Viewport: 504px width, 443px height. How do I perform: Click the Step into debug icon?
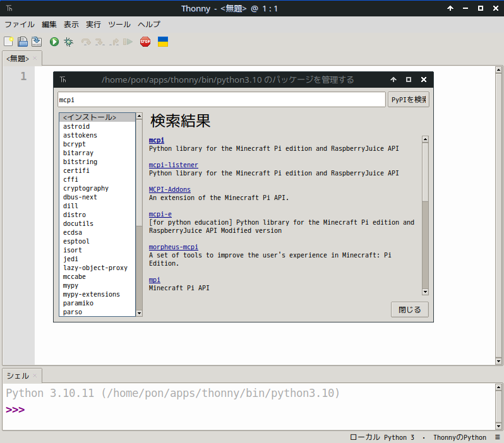[x=100, y=42]
